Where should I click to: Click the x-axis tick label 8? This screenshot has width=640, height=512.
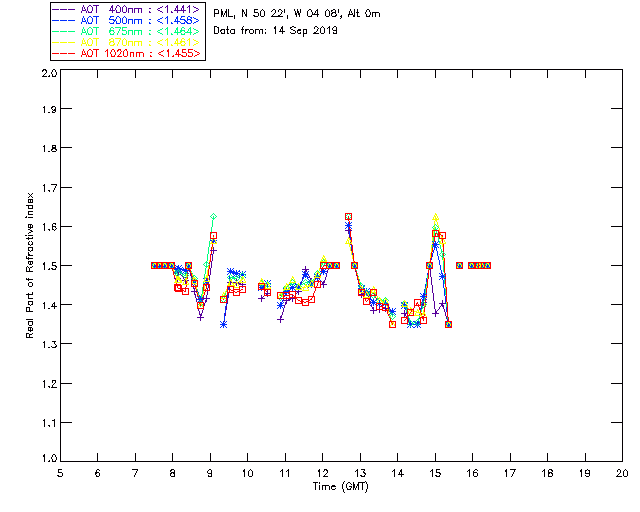click(173, 473)
